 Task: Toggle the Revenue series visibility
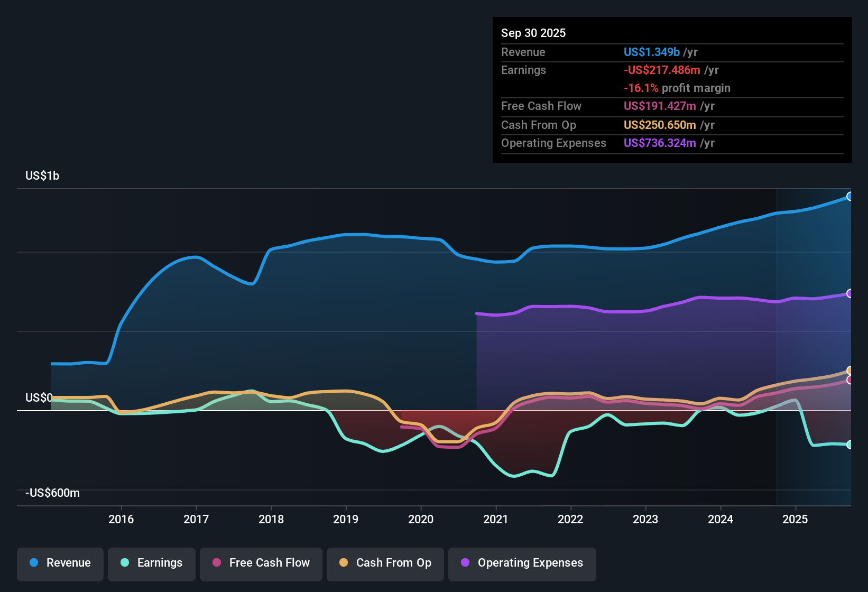pyautogui.click(x=60, y=563)
